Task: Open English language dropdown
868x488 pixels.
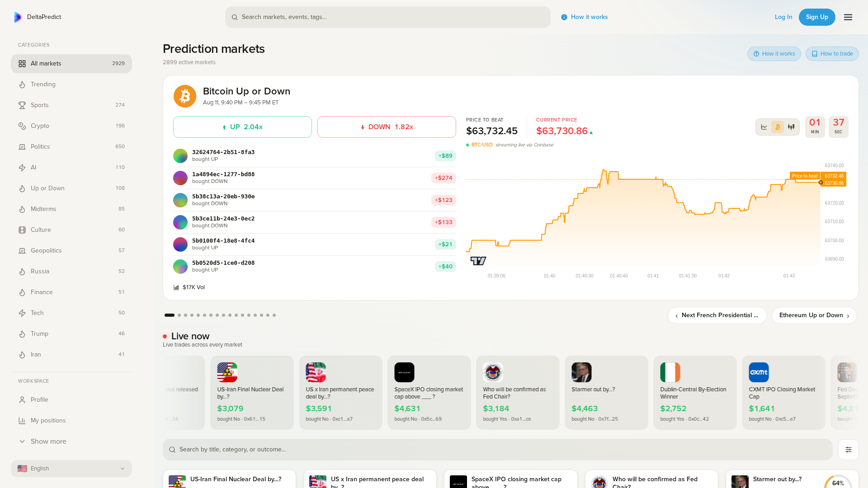Action: click(71, 469)
